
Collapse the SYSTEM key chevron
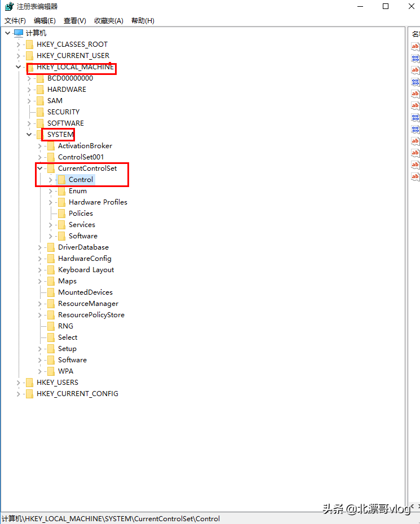pos(29,135)
